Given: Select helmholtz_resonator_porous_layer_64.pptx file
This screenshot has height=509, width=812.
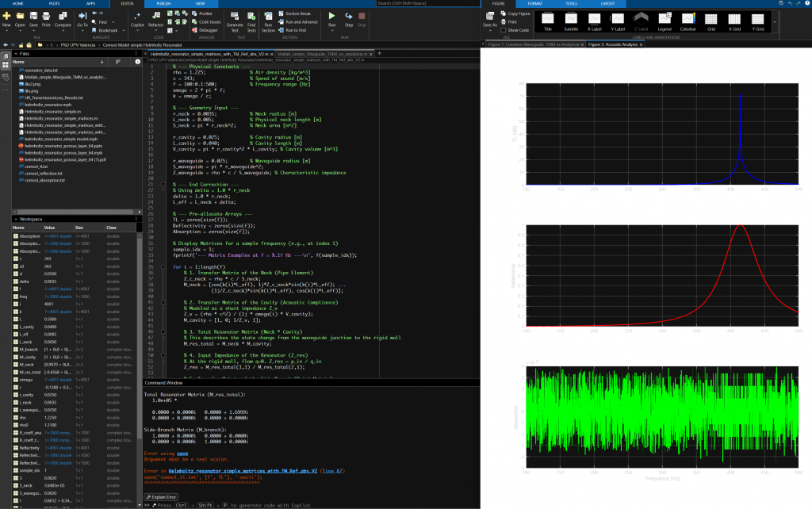Looking at the screenshot, I should [63, 146].
